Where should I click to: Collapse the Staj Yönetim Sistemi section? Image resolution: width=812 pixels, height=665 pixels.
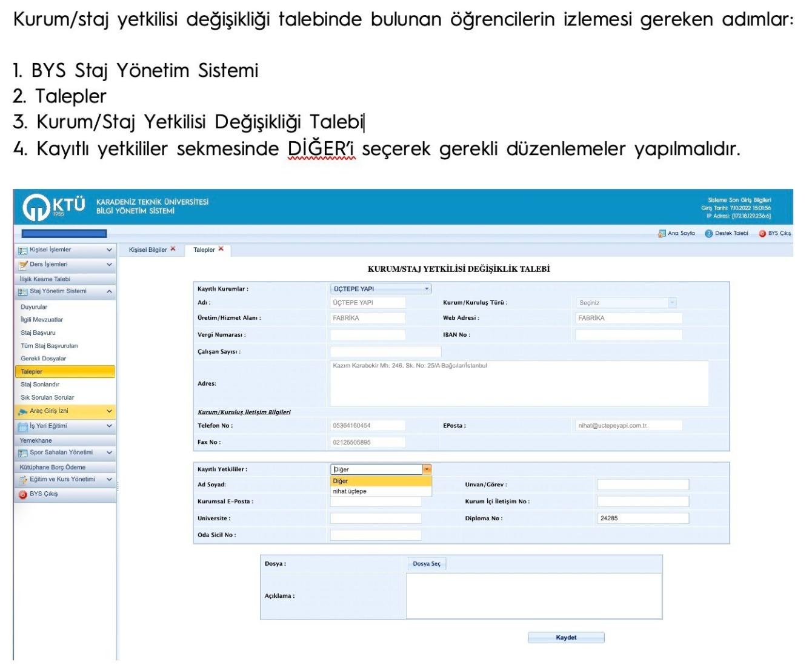coord(109,291)
